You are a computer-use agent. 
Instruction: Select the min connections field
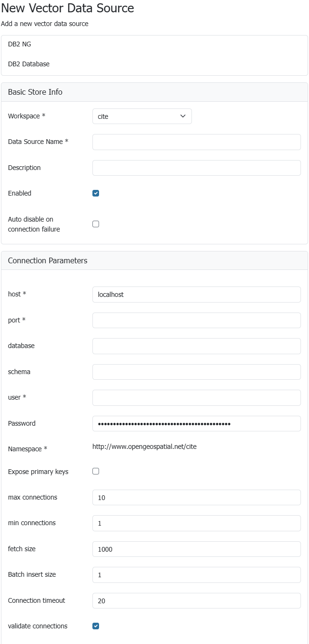pos(196,523)
